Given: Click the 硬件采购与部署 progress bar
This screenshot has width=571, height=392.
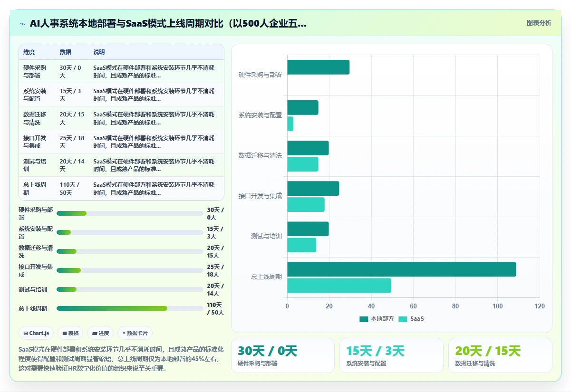Looking at the screenshot, I should coord(130,213).
